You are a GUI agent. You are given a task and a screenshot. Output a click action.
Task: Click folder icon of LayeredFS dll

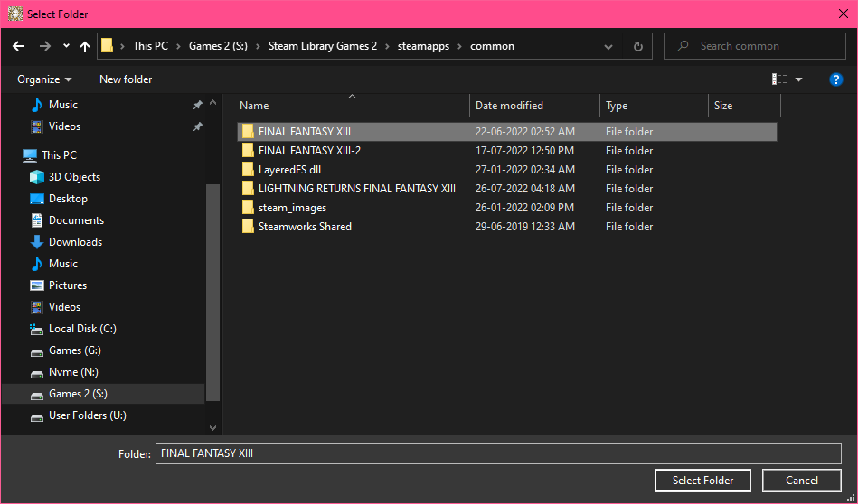point(248,170)
